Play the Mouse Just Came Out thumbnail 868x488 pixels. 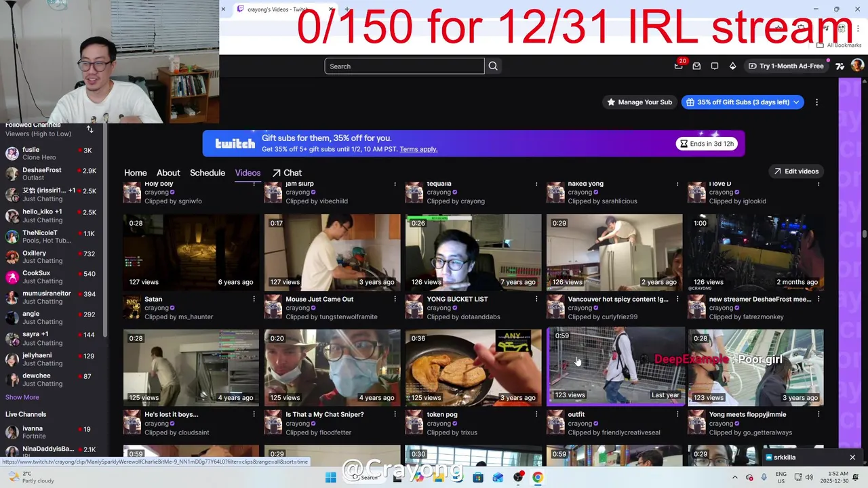click(x=332, y=252)
